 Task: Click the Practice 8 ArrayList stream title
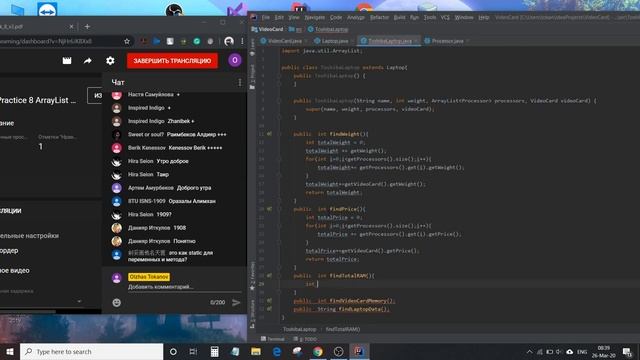38,100
